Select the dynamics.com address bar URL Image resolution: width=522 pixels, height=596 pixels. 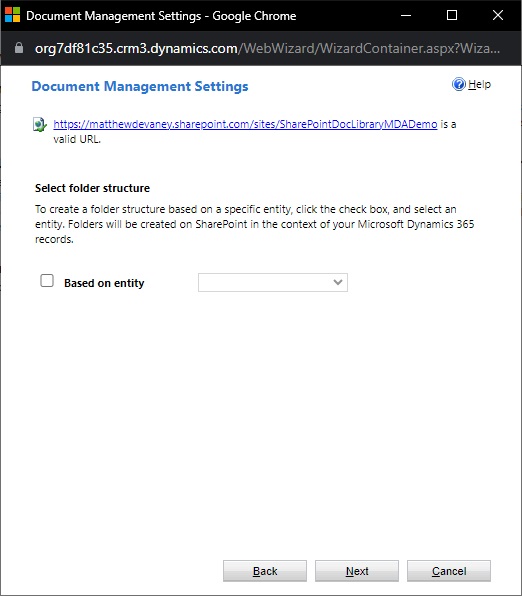tap(267, 48)
